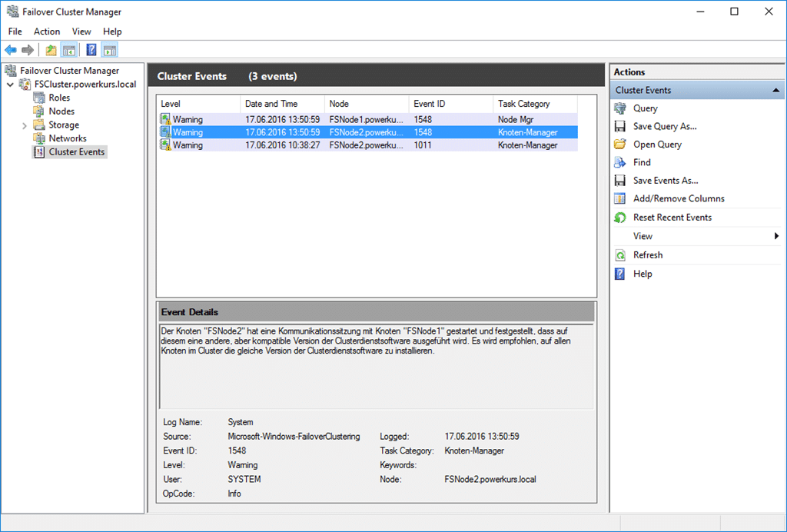
Task: Click the Refresh action icon
Action: click(620, 255)
